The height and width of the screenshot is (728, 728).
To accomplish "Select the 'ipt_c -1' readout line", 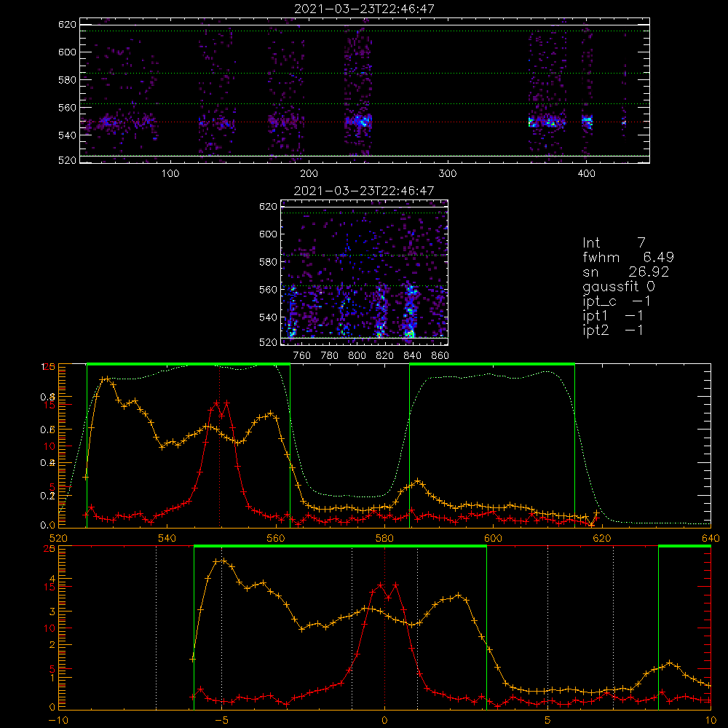I will click(x=617, y=301).
